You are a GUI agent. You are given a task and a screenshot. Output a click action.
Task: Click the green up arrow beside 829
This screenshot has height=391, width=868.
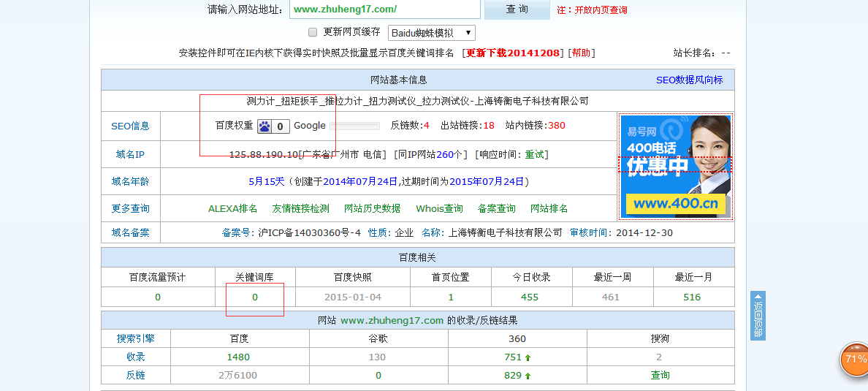click(x=528, y=376)
